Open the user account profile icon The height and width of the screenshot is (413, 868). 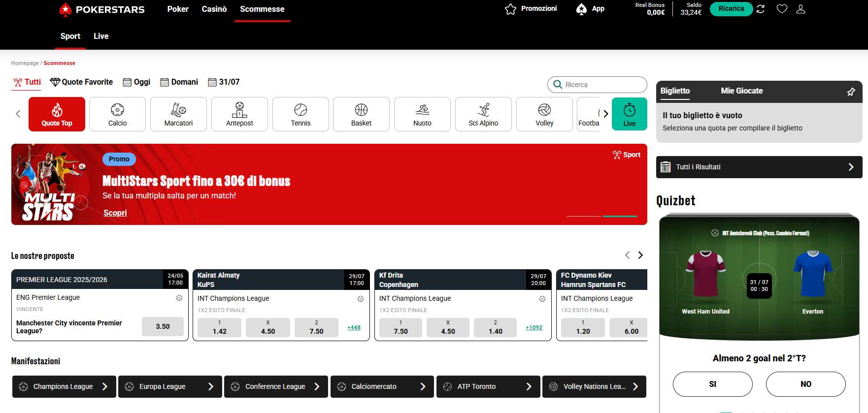coord(801,9)
